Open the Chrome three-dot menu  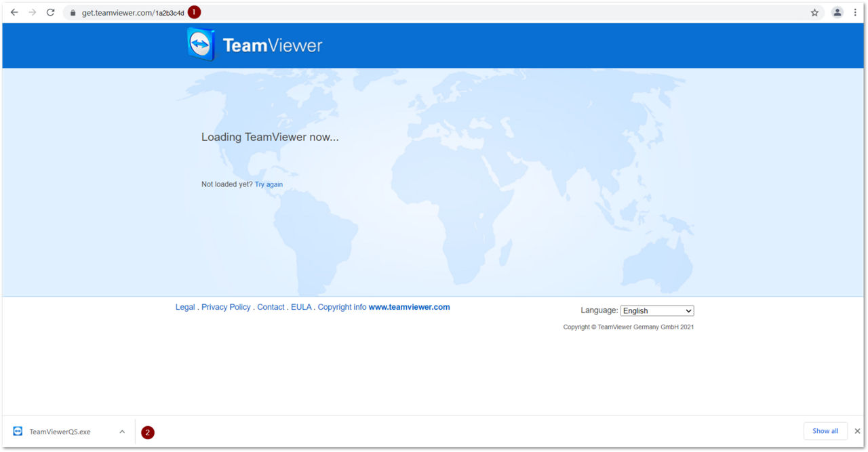(x=856, y=12)
